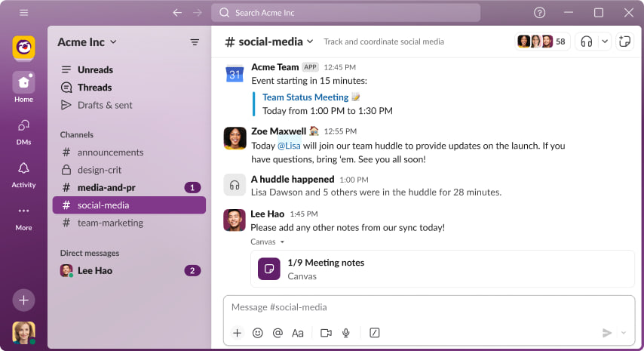Expand the huddle options chevron
644x351 pixels.
coord(604,42)
